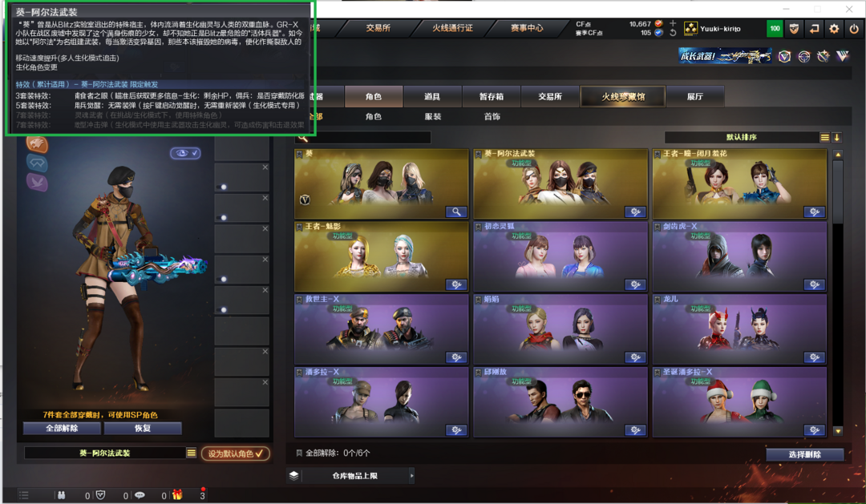Open the 展厅 tab

694,97
